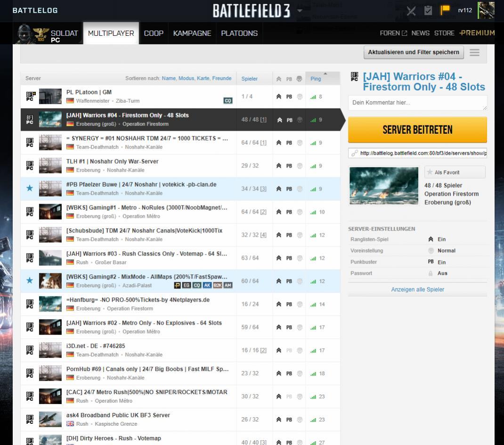Select [CAC] 24/7 Metro Rush server row

[180, 396]
